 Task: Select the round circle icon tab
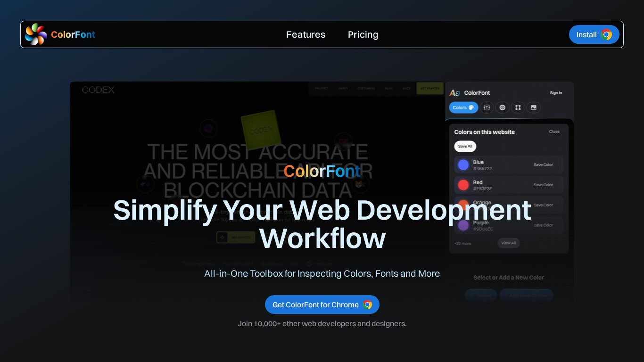pos(503,107)
